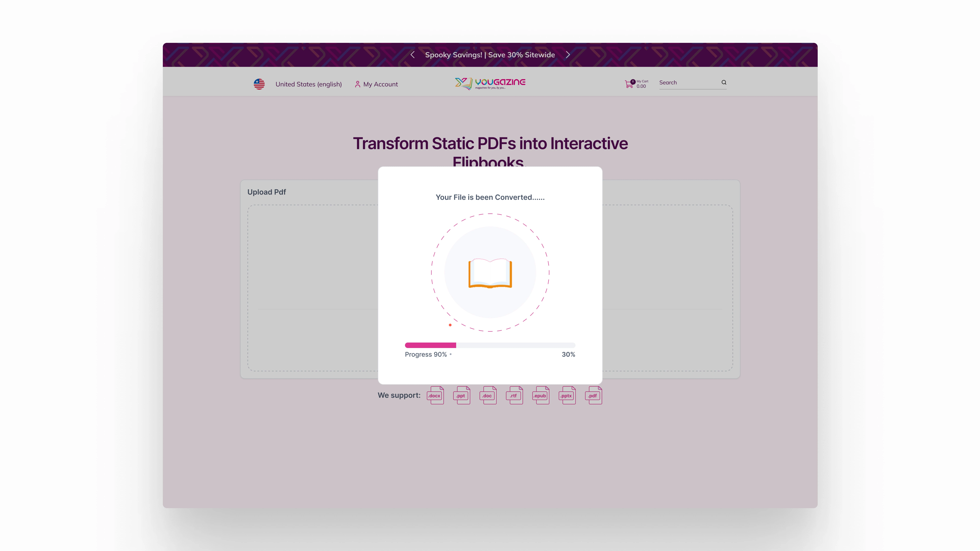
Task: Click the '30%' progress value
Action: click(x=568, y=354)
